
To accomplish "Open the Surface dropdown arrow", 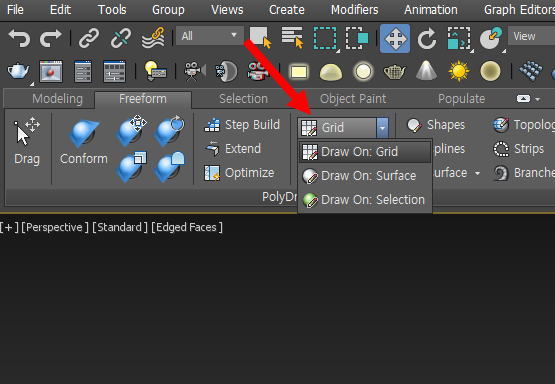I will coord(477,173).
